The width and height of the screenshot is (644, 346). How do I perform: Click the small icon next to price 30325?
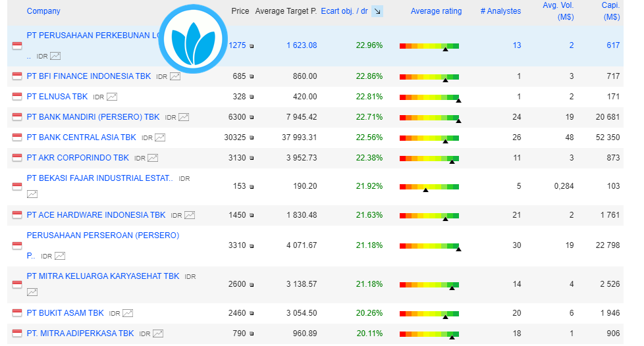[x=252, y=138]
